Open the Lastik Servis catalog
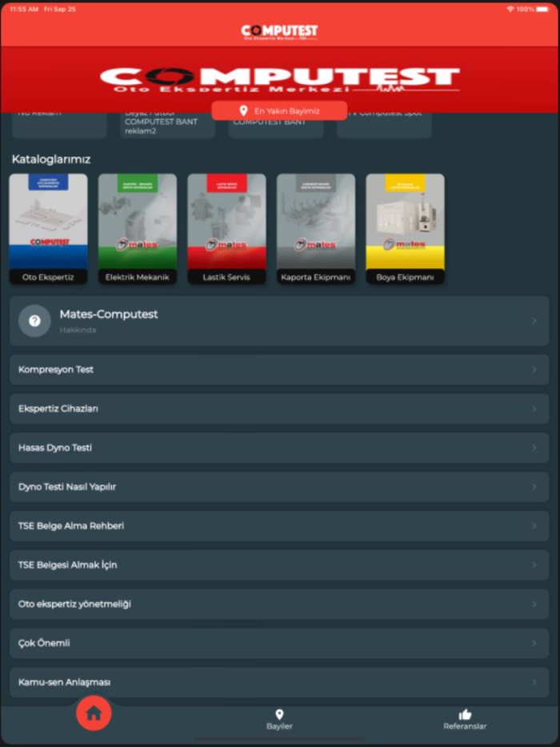This screenshot has width=560, height=747. pos(226,230)
